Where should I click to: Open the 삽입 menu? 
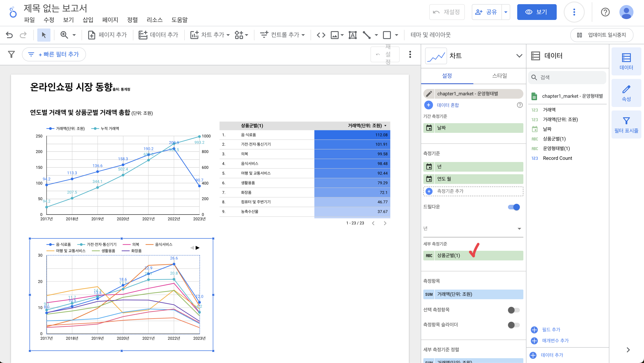click(88, 20)
